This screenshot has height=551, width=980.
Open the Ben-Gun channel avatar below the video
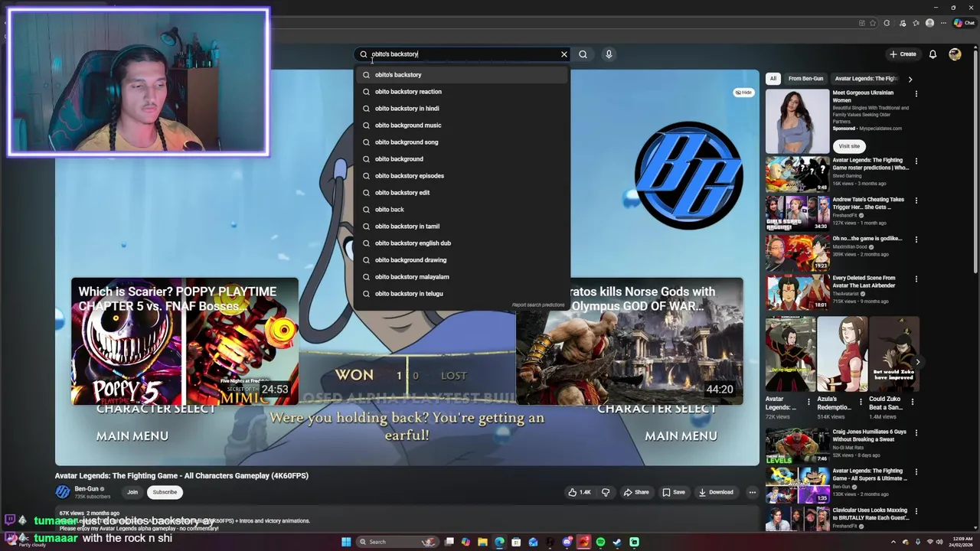pos(63,492)
